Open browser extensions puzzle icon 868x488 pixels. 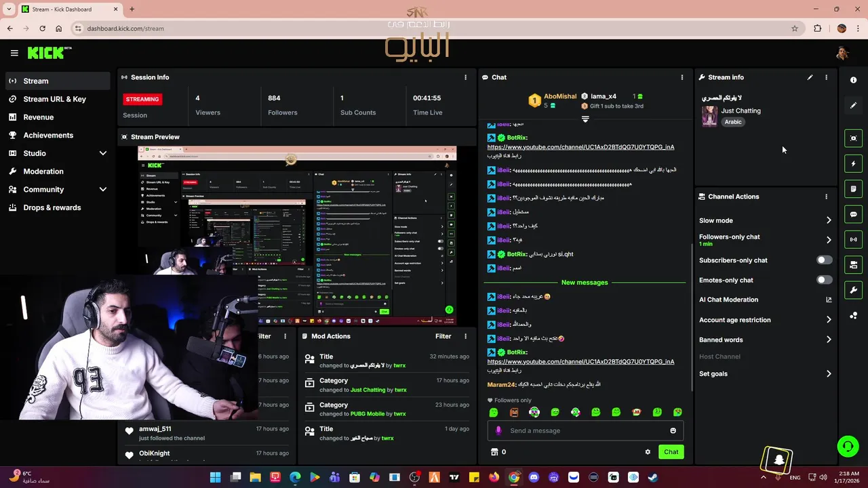817,28
